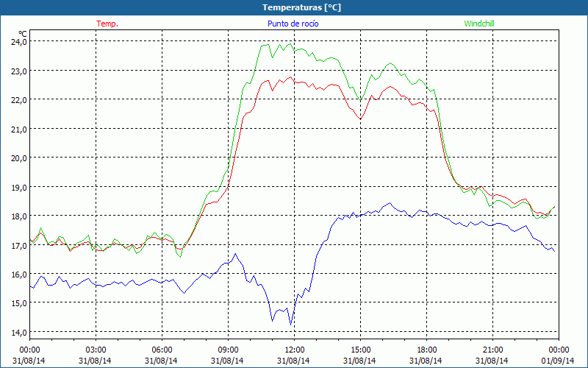The width and height of the screenshot is (588, 368).
Task: Click the '06:00' time axis label
Action: [x=162, y=350]
